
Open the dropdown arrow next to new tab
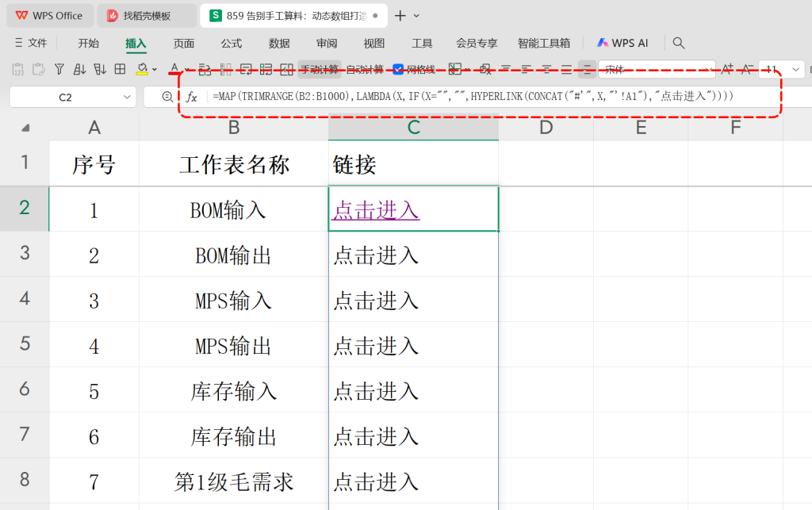[416, 16]
